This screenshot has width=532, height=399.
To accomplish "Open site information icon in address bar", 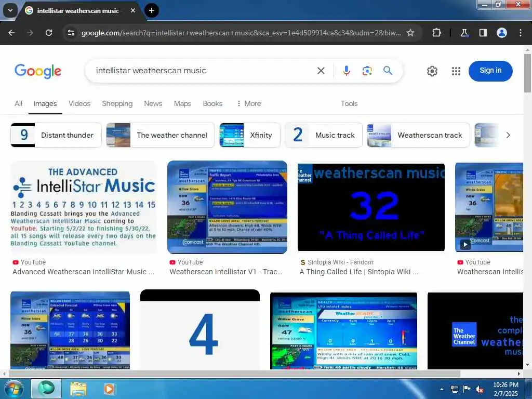I will tap(71, 33).
